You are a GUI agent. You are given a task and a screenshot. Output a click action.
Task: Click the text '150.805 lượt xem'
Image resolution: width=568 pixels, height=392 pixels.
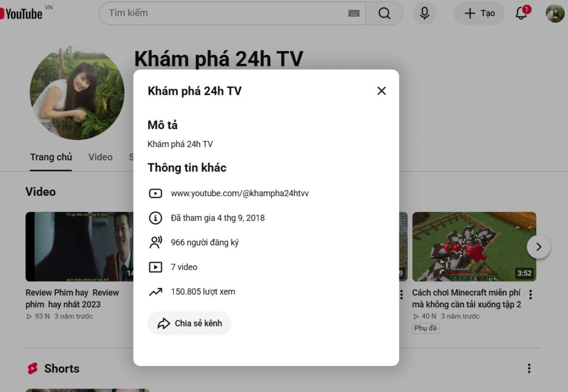click(203, 292)
